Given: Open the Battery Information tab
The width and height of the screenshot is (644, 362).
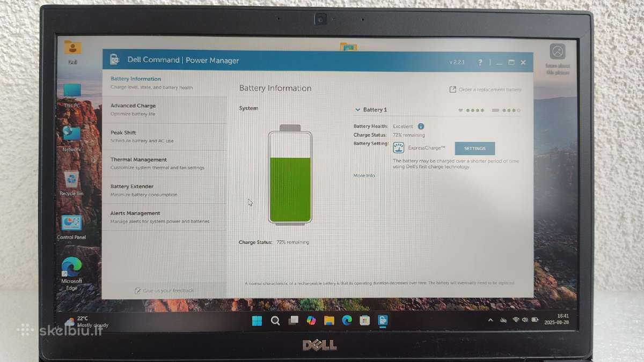Looking at the screenshot, I should pyautogui.click(x=165, y=83).
